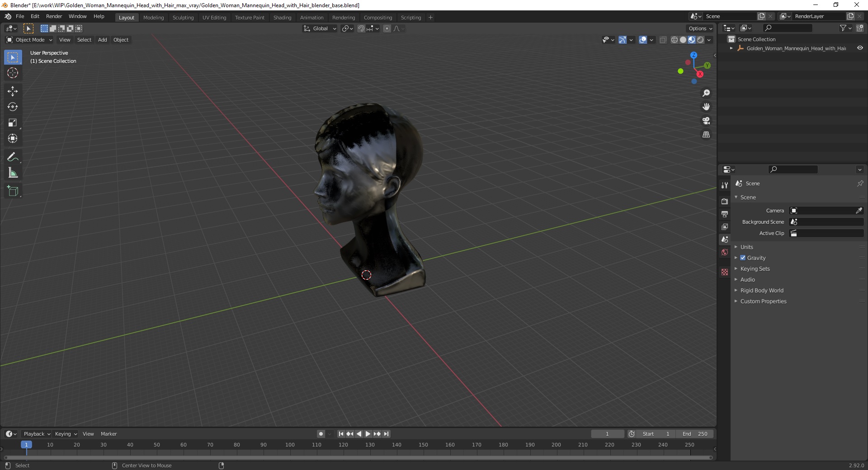This screenshot has width=868, height=470.
Task: Open the World properties tab
Action: [725, 252]
